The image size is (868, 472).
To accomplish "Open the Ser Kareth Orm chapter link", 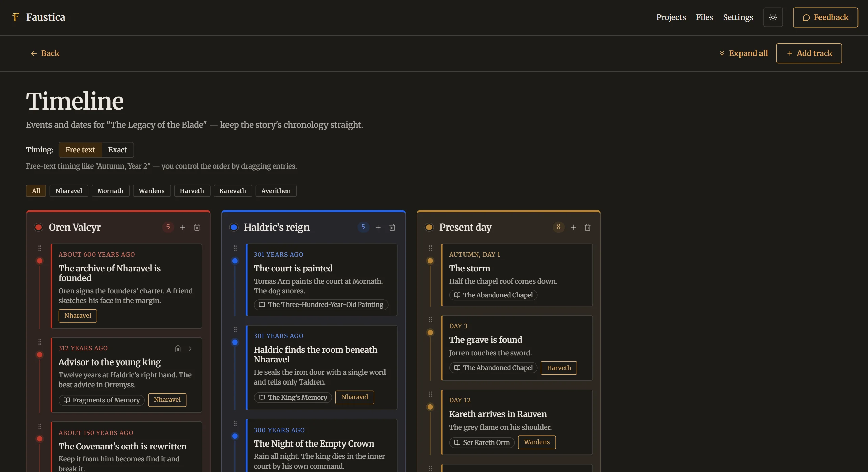I will point(482,443).
